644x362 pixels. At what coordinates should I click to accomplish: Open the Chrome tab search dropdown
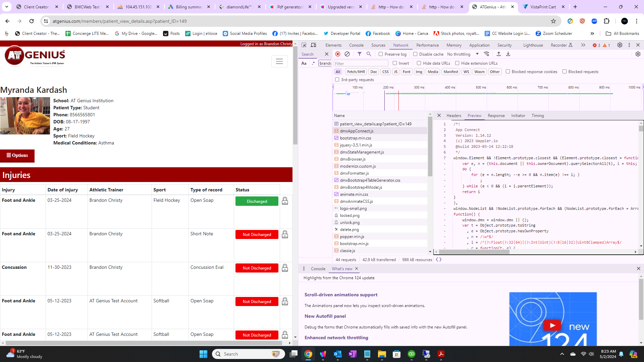[7, 7]
